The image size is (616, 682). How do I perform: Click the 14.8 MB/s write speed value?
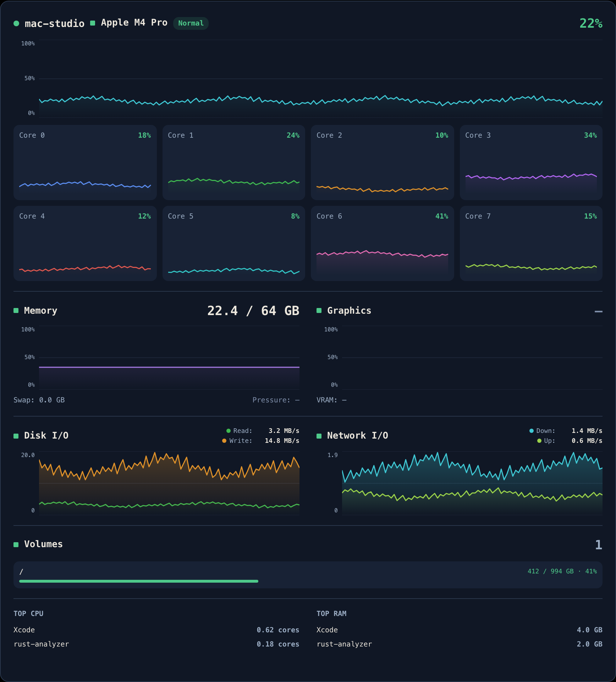(x=282, y=441)
